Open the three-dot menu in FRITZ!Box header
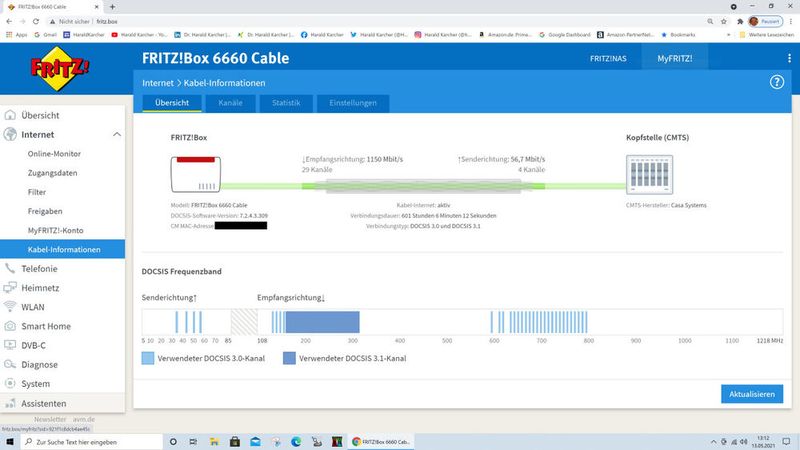This screenshot has height=450, width=800. pyautogui.click(x=789, y=58)
